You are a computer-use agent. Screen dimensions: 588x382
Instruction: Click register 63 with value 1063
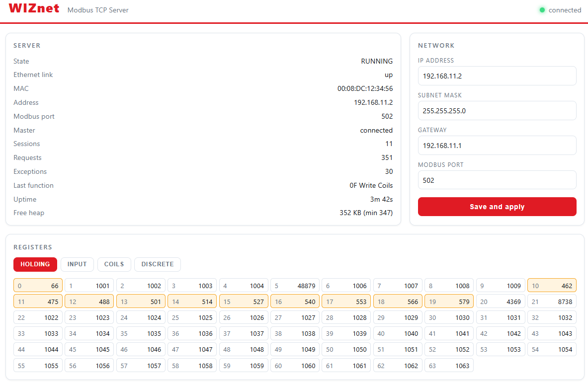tap(449, 366)
